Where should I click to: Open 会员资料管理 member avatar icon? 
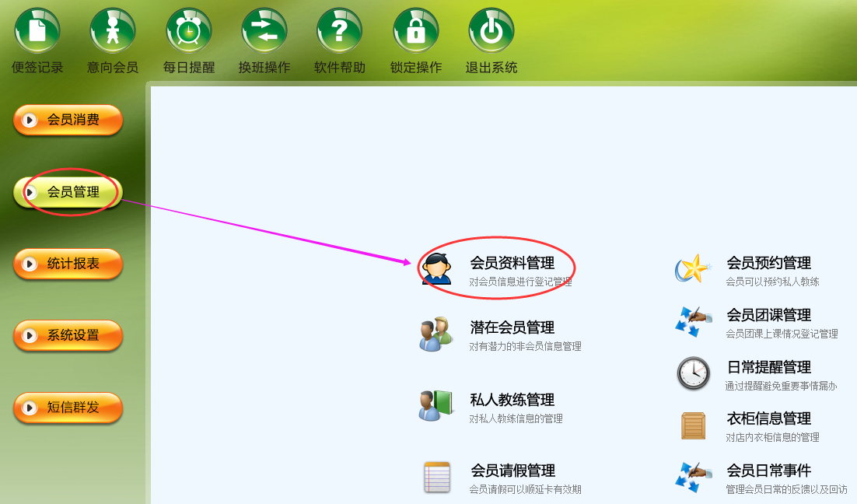point(437,268)
